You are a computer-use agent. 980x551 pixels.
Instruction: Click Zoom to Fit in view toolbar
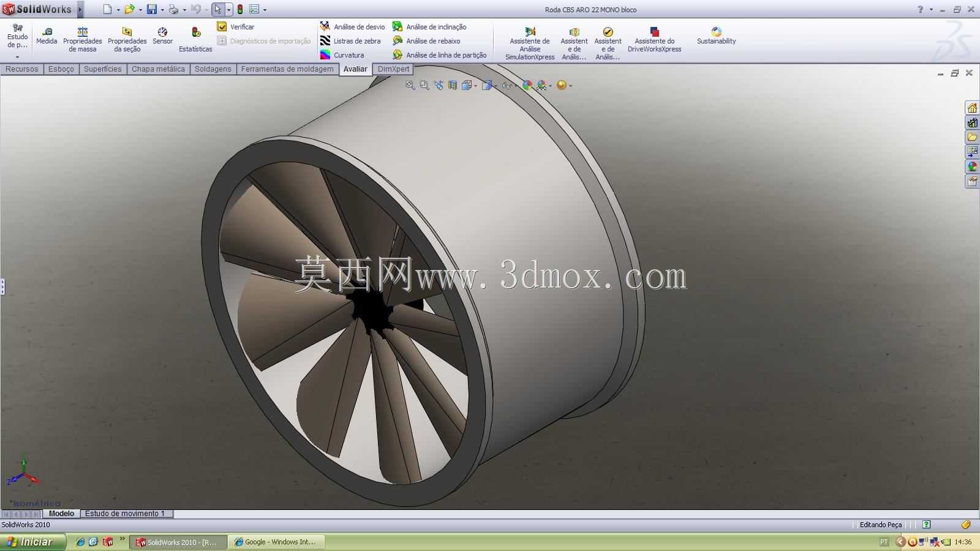(410, 85)
